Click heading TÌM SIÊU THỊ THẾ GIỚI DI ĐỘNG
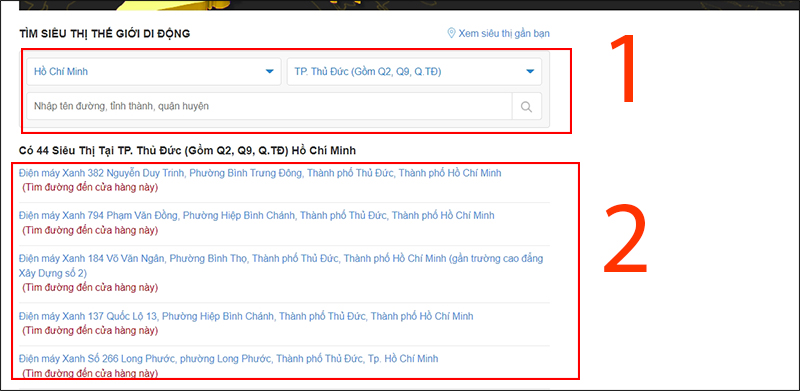800x391 pixels. [105, 34]
